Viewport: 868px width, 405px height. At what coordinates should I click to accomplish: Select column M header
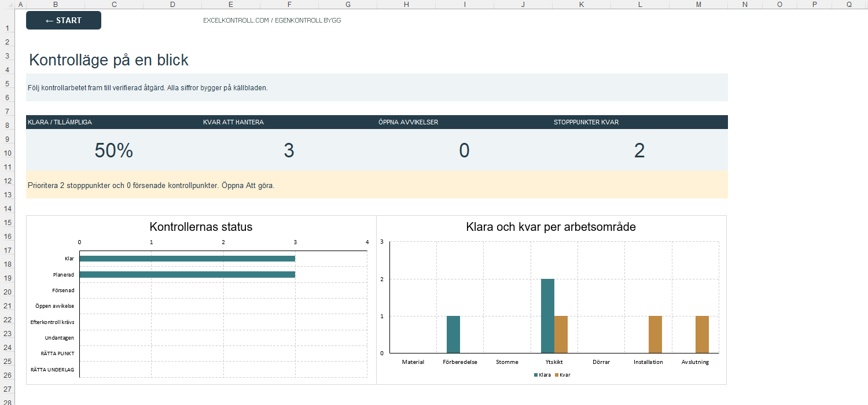point(698,4)
